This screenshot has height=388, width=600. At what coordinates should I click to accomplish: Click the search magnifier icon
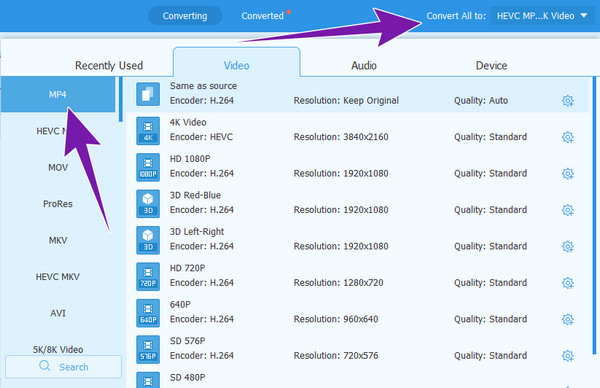[x=45, y=366]
